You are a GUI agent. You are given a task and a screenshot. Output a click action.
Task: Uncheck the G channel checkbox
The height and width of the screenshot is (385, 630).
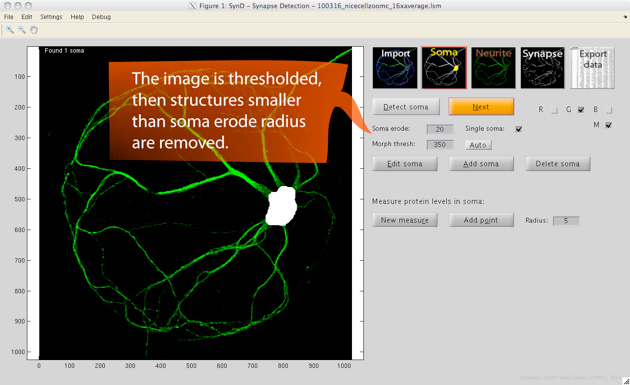coord(581,110)
